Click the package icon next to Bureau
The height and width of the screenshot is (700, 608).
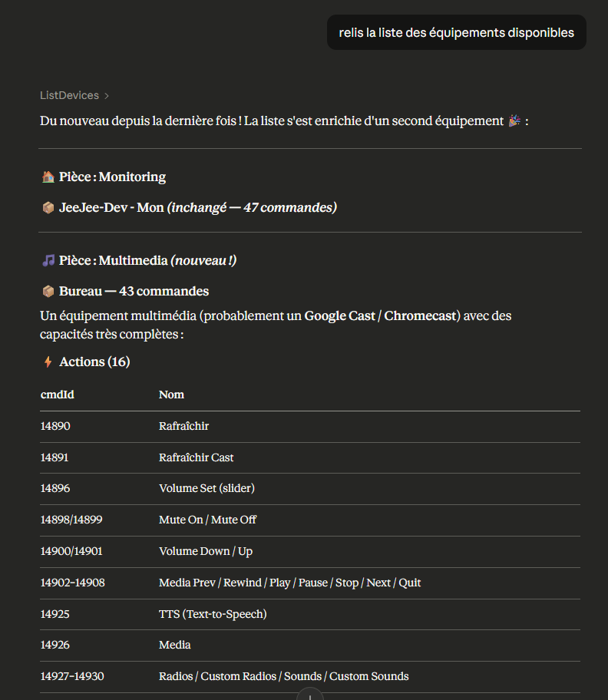48,291
